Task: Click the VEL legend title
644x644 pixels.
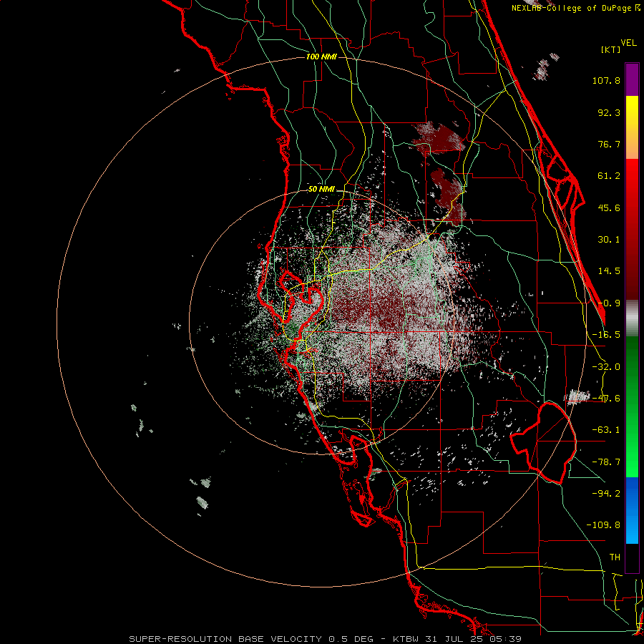Action: click(629, 43)
